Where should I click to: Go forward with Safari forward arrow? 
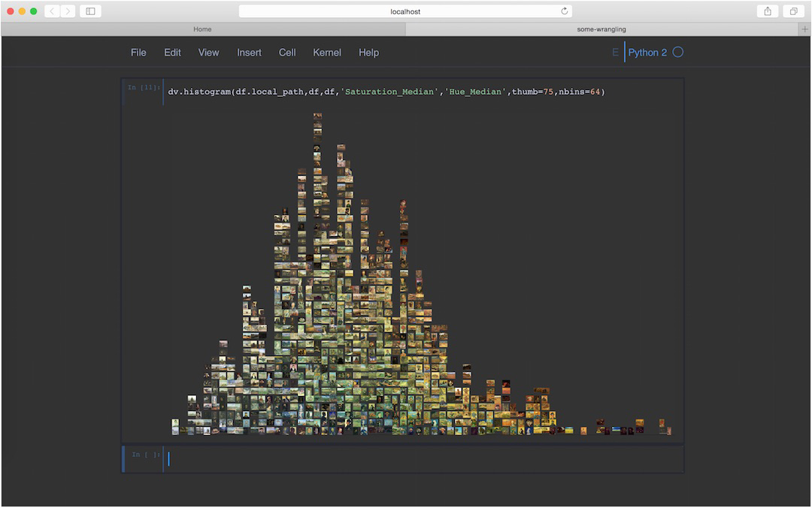pos(68,11)
